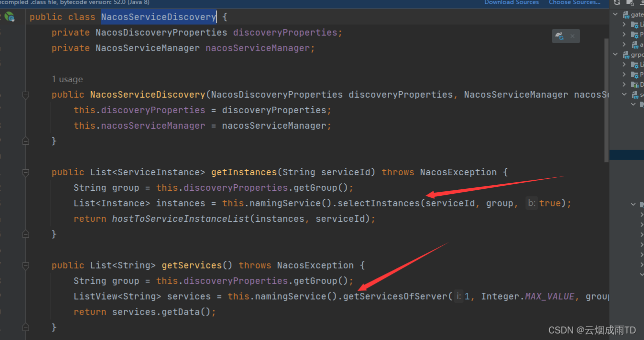Click the getInstances closing-brace fold marker
Image resolution: width=644 pixels, height=340 pixels.
25,234
